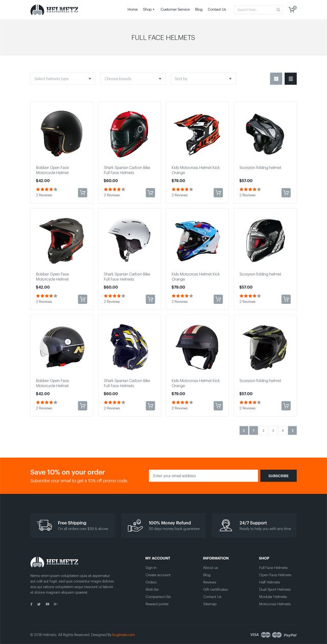Screen dimensions: 327x644
Task: Go to Customer Service page
Action: coord(175,9)
